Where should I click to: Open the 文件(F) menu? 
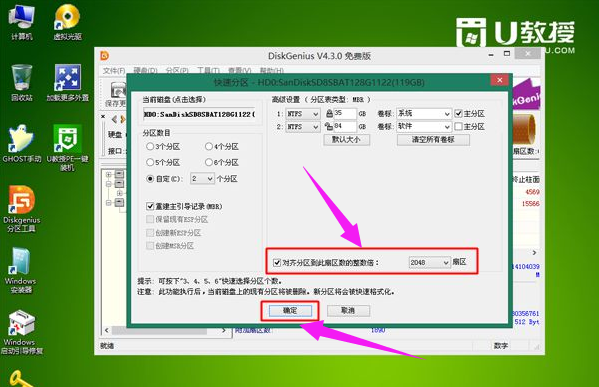(114, 71)
